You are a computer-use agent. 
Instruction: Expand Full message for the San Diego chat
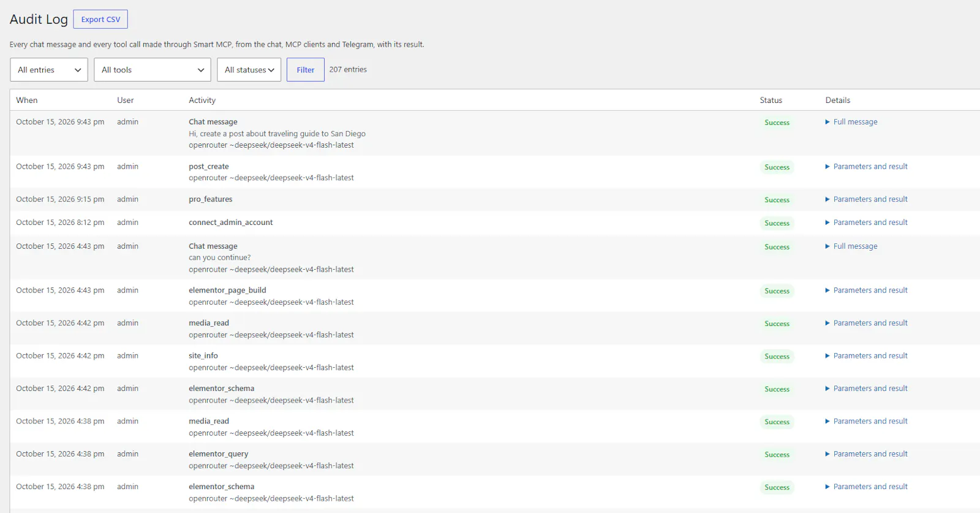(851, 122)
